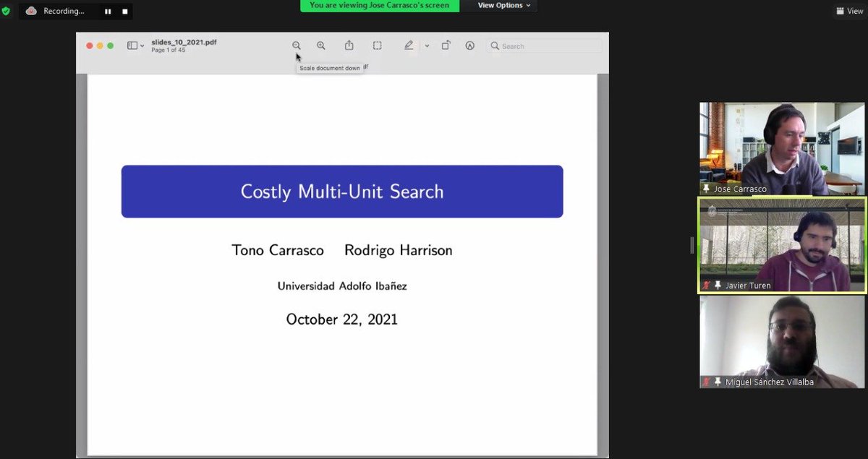Screen dimensions: 868x459
Task: Open the sidebar view options chevron
Action: [142, 46]
